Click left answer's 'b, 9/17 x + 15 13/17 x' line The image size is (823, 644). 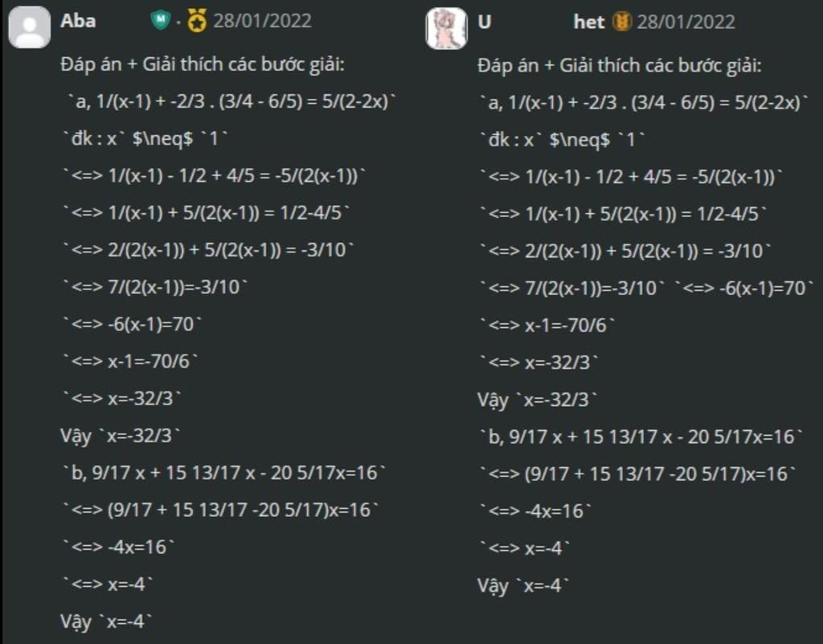point(224,472)
